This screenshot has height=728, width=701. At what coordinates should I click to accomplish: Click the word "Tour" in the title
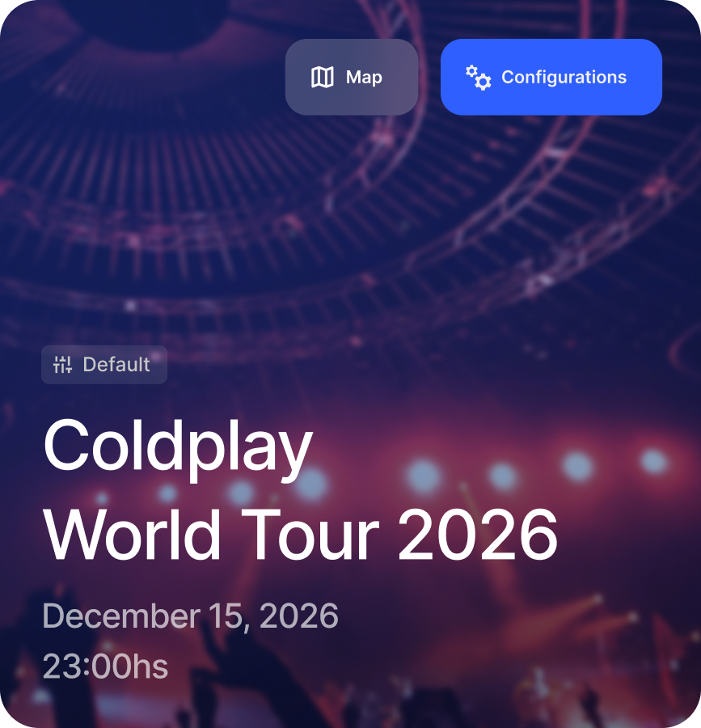pyautogui.click(x=310, y=535)
